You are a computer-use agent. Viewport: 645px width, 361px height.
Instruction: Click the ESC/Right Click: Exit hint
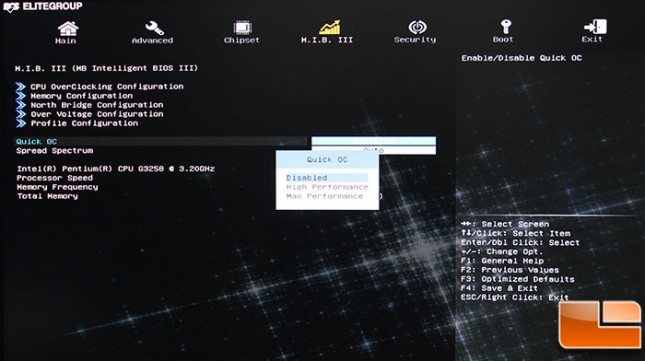(515, 297)
